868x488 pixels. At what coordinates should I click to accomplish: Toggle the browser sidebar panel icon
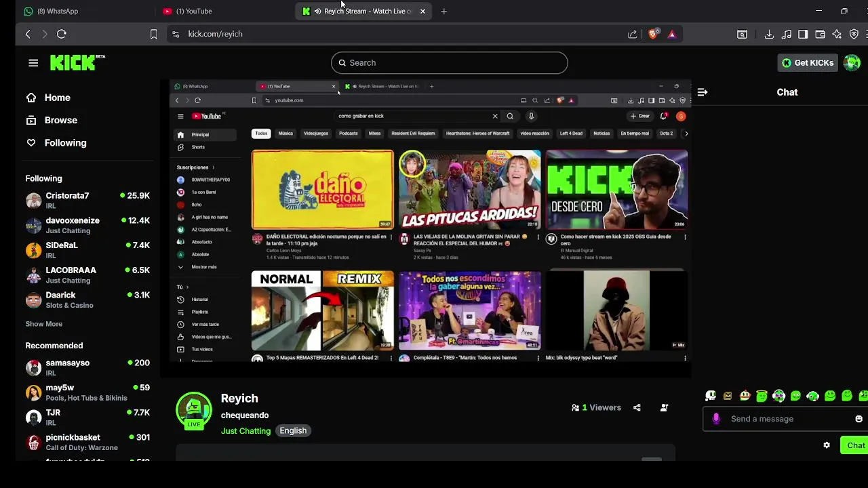coord(803,34)
